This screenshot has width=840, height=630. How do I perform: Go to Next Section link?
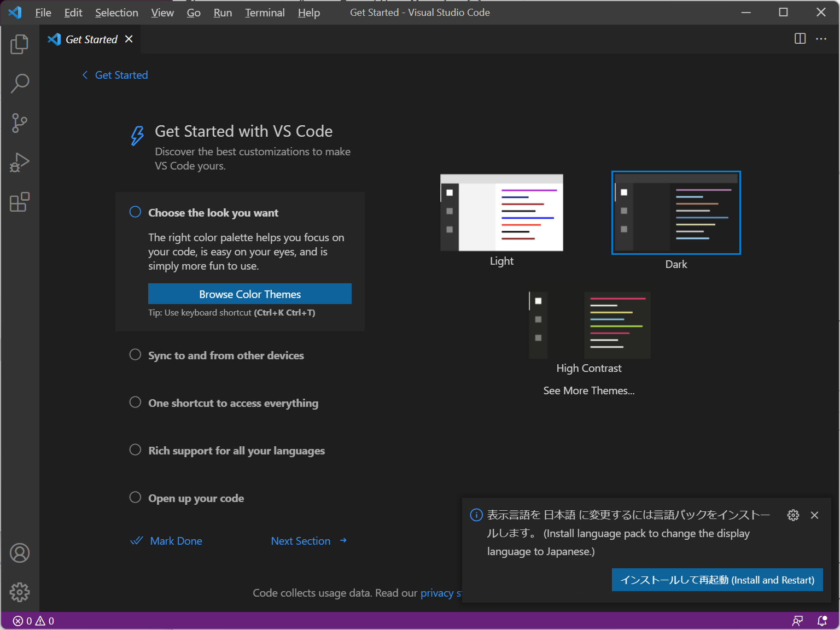[x=301, y=541]
